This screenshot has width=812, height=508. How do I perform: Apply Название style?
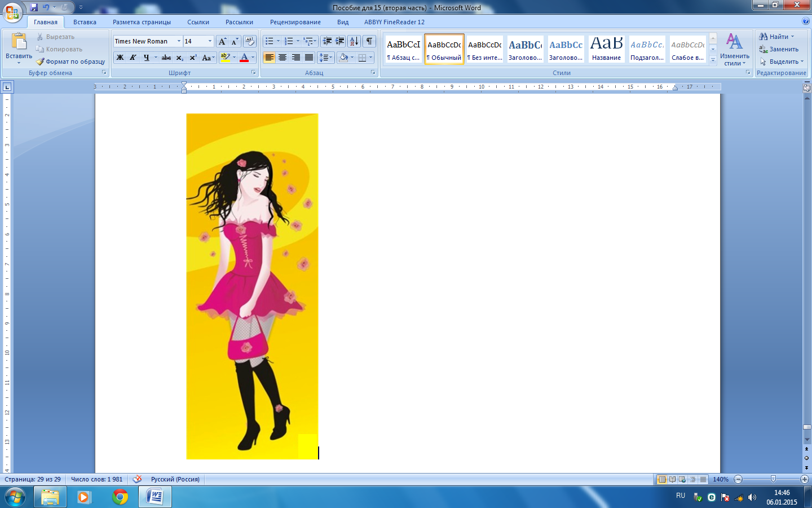tap(606, 49)
